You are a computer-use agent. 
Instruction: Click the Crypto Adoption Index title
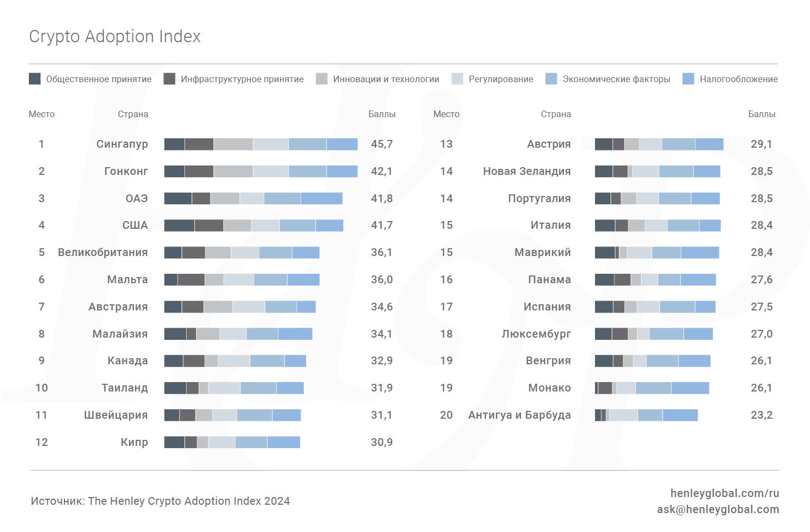pos(115,37)
